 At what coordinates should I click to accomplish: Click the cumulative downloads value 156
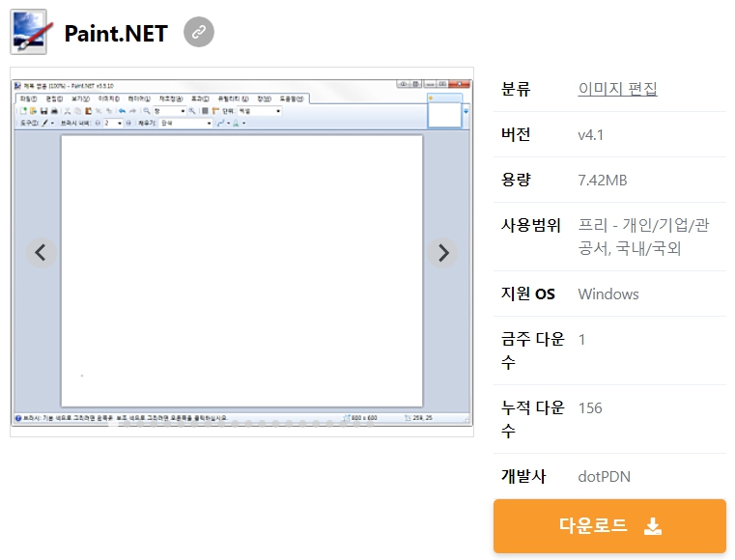tap(590, 408)
